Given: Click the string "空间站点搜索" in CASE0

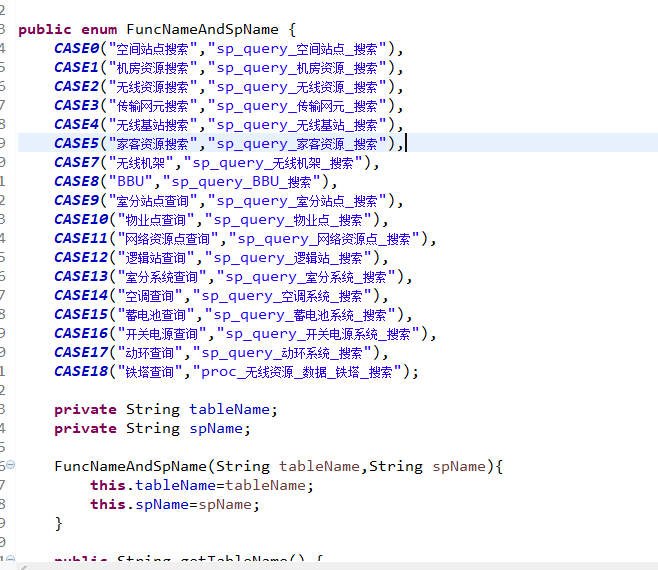Looking at the screenshot, I should coord(153,49).
